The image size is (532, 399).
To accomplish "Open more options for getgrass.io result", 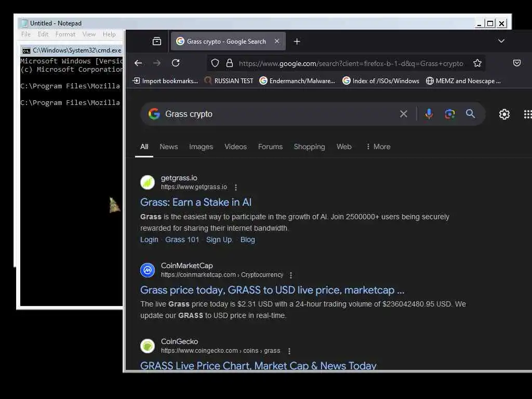I will point(236,187).
